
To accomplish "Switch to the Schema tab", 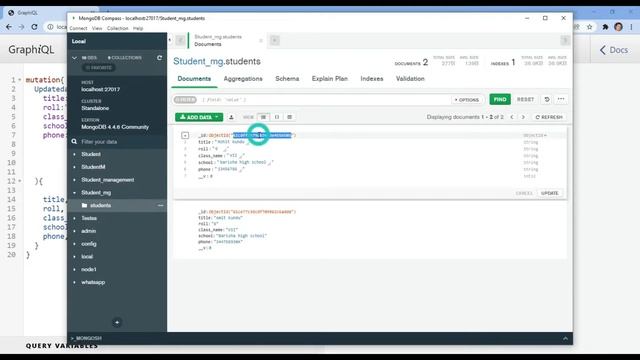I will (287, 78).
